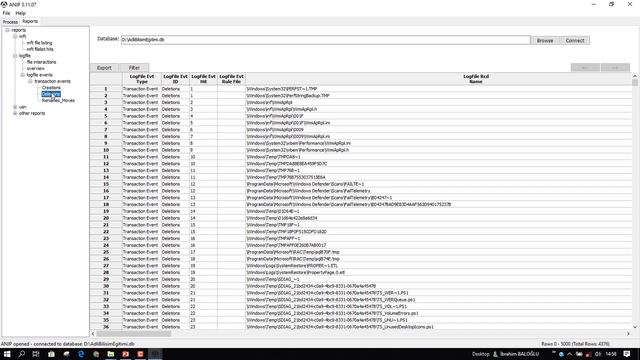Select overview under logfile
Screen dimensions: 640x360
pos(36,68)
